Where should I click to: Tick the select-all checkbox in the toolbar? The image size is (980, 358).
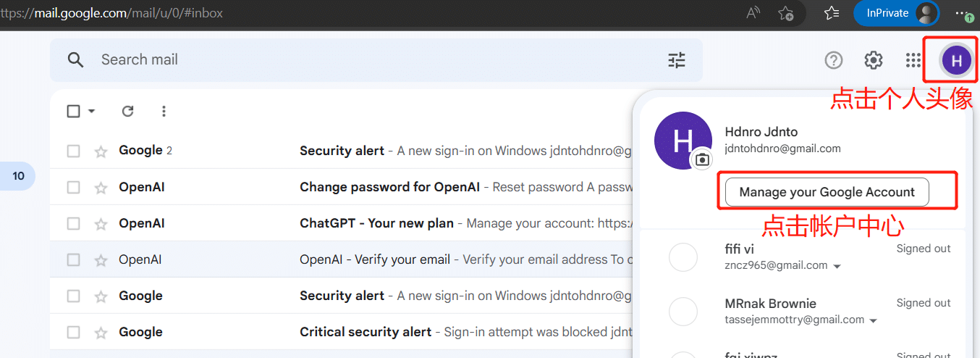coord(73,111)
